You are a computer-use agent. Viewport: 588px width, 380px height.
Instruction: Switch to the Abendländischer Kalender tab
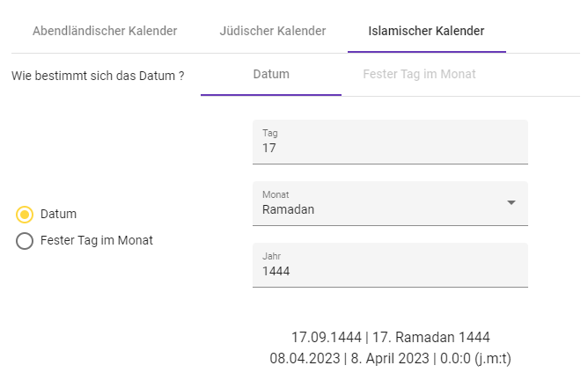[105, 31]
